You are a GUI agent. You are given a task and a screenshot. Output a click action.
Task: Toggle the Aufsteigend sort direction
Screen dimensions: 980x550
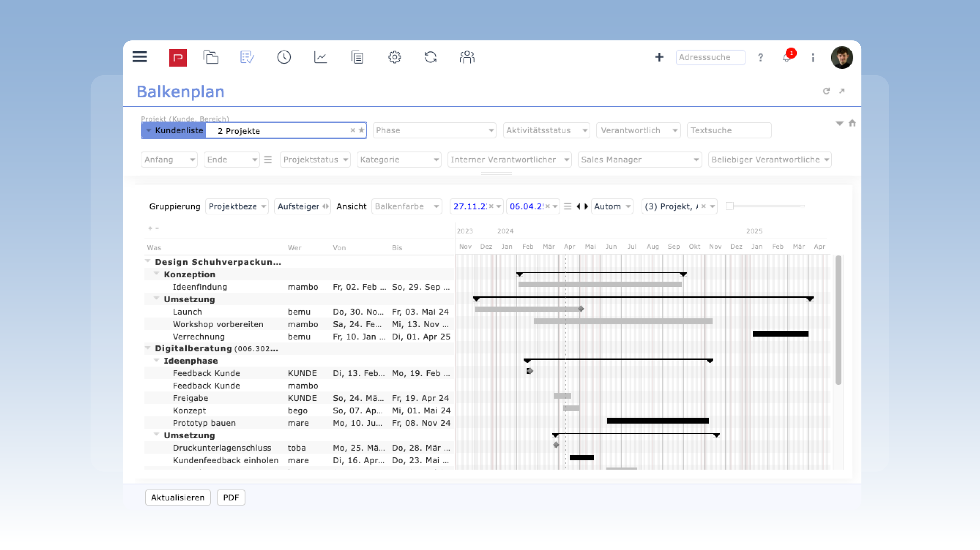coord(302,206)
